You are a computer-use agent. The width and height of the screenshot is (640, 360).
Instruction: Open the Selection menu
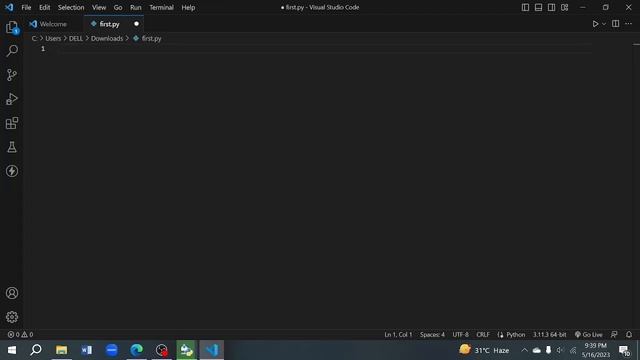71,7
